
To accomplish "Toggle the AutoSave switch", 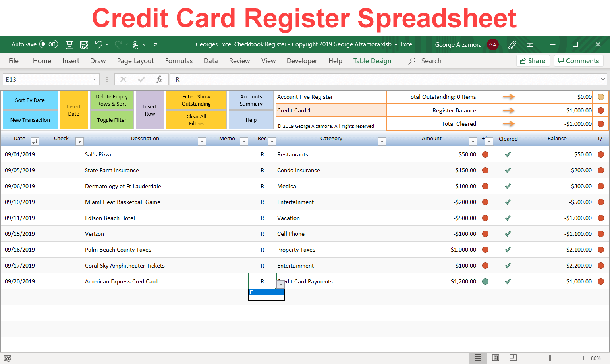I will pos(48,44).
